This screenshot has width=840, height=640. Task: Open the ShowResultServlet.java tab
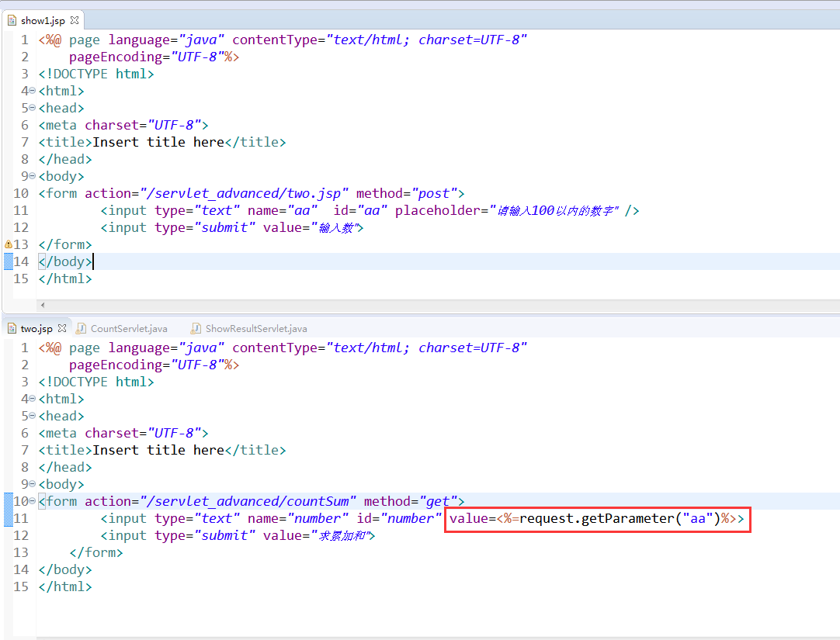[256, 329]
